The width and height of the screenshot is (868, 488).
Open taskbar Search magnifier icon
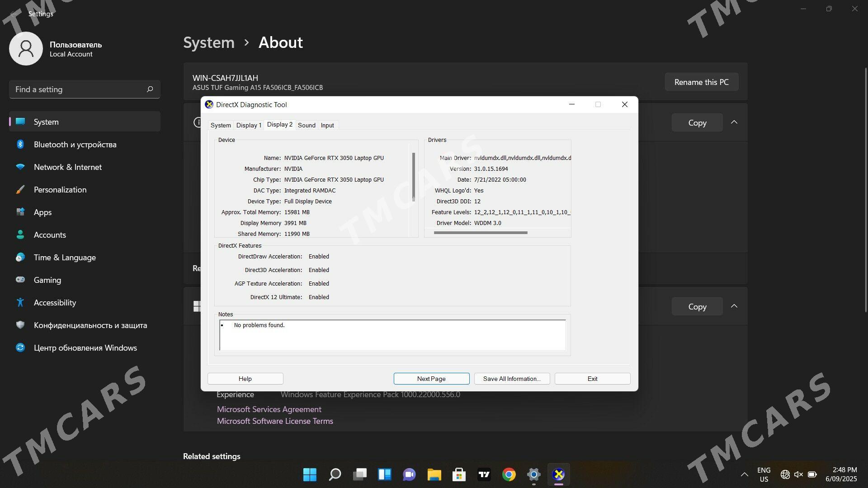tap(335, 474)
